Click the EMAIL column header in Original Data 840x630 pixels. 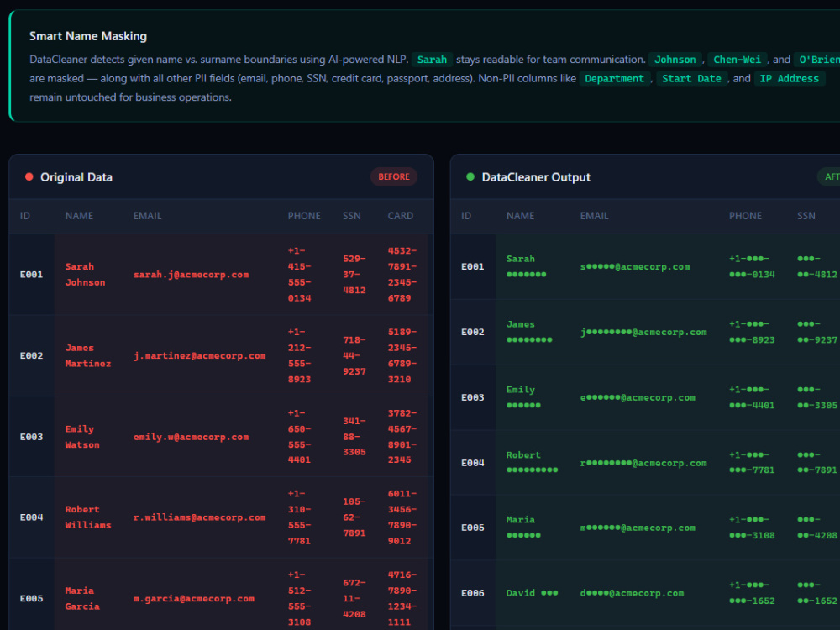pos(147,216)
